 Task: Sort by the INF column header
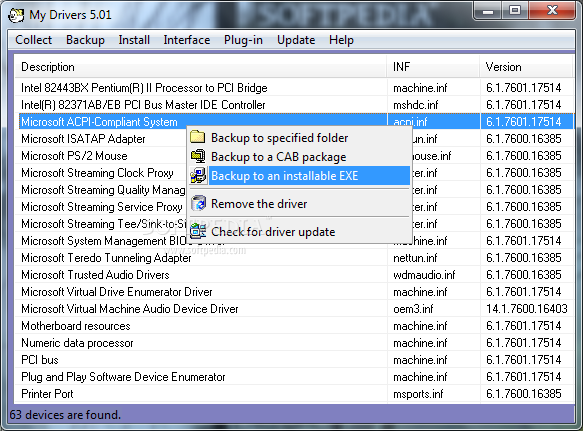(433, 67)
